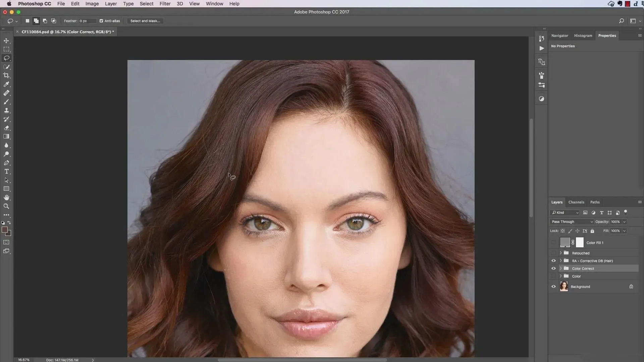Select the Pen tool
This screenshot has width=644, height=362.
[x=6, y=163]
